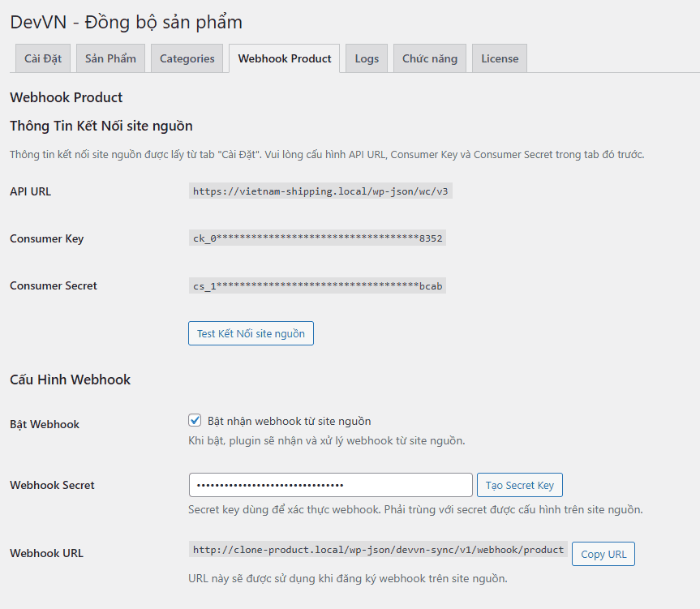Select the Webhook Product tab
The height and width of the screenshot is (609, 700).
284,58
